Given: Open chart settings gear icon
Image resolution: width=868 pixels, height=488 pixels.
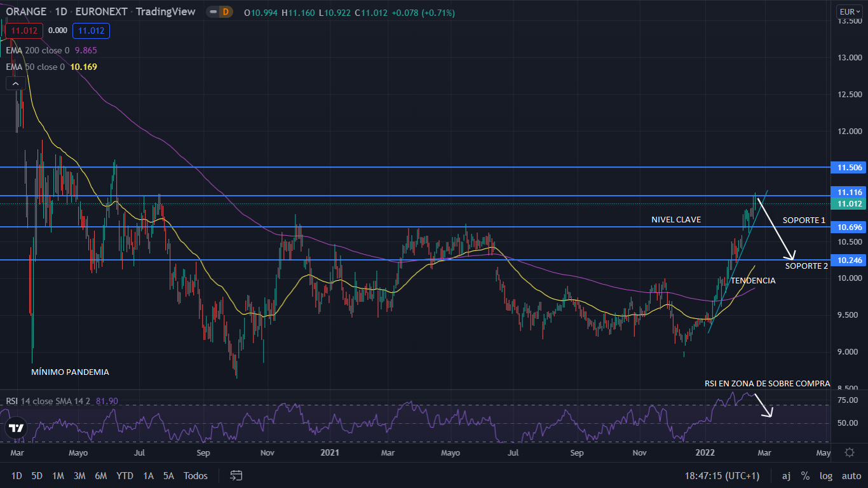Looking at the screenshot, I should tap(850, 452).
